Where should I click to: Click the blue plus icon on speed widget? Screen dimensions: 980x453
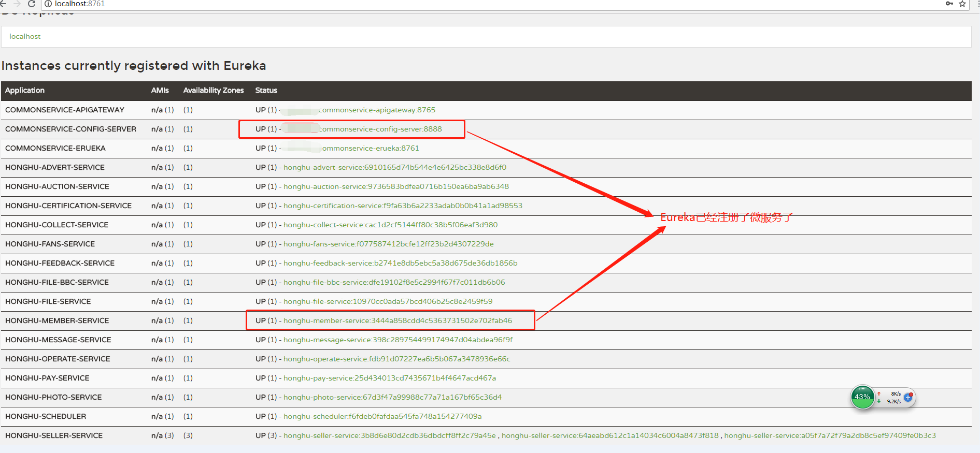pos(908,398)
